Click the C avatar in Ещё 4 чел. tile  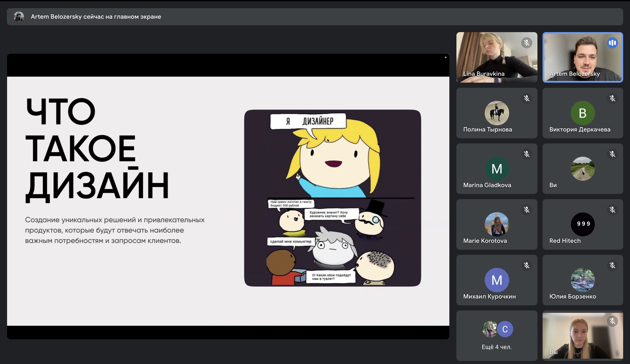point(505,329)
